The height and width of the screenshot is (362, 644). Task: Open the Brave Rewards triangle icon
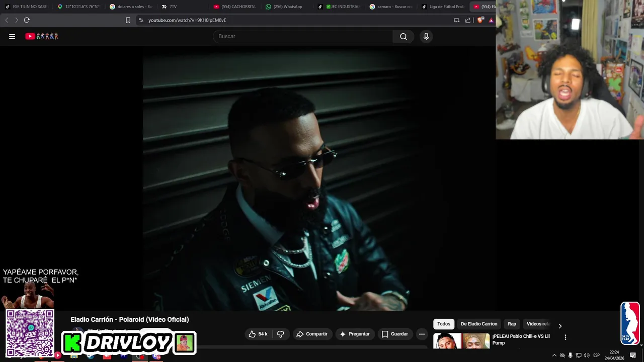(x=492, y=20)
